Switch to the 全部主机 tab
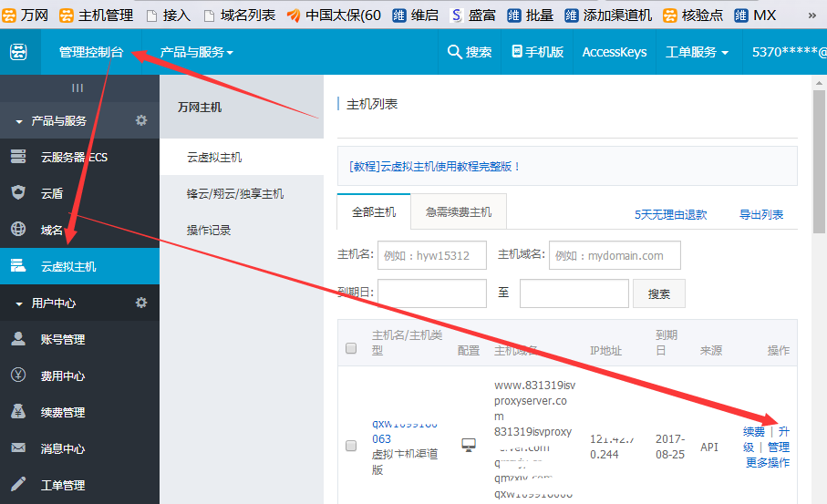827x504 pixels. click(x=374, y=212)
